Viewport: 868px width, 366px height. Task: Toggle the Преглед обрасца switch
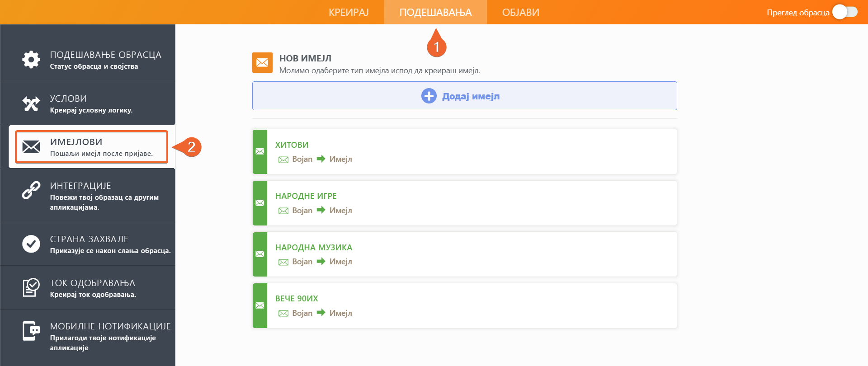click(x=844, y=12)
